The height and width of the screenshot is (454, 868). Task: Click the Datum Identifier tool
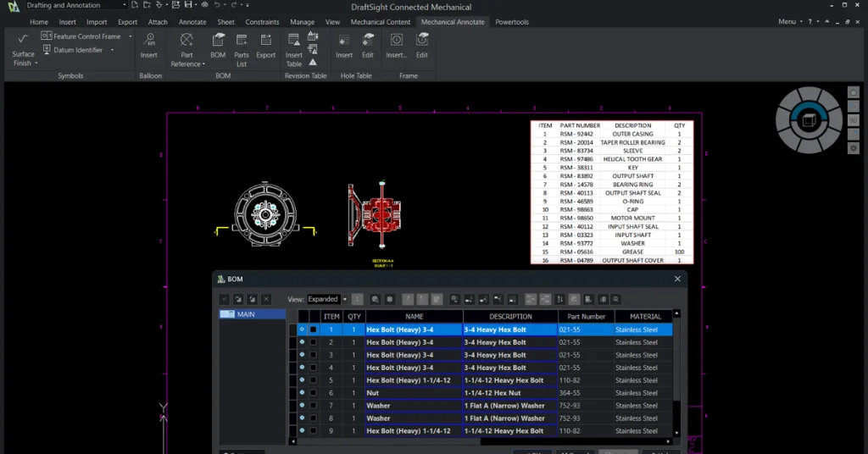pos(78,50)
